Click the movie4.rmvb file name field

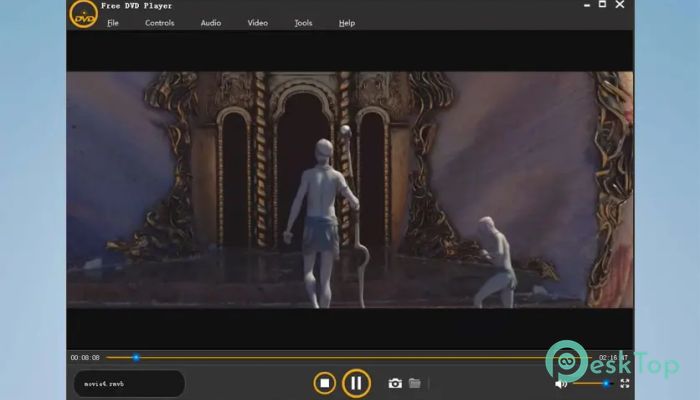pyautogui.click(x=129, y=383)
